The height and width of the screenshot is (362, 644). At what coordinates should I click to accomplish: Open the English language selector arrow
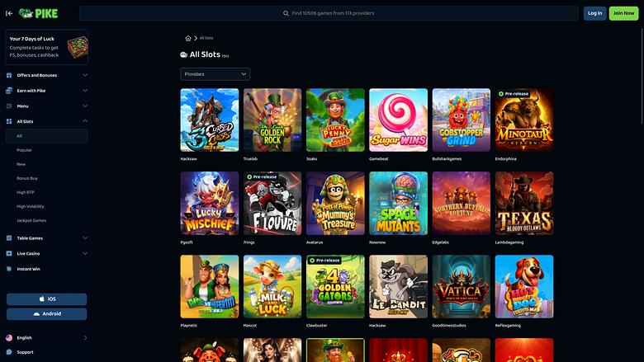[85, 338]
